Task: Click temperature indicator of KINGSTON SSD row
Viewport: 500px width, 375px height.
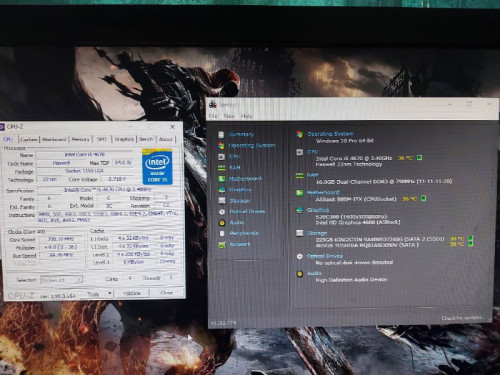Action: click(471, 239)
